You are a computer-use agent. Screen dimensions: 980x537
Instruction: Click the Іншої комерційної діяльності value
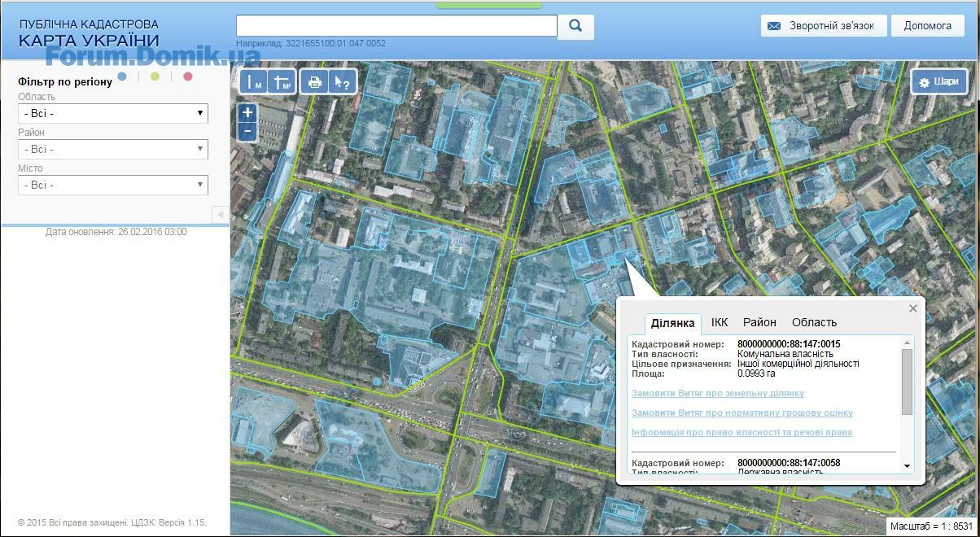(x=798, y=364)
